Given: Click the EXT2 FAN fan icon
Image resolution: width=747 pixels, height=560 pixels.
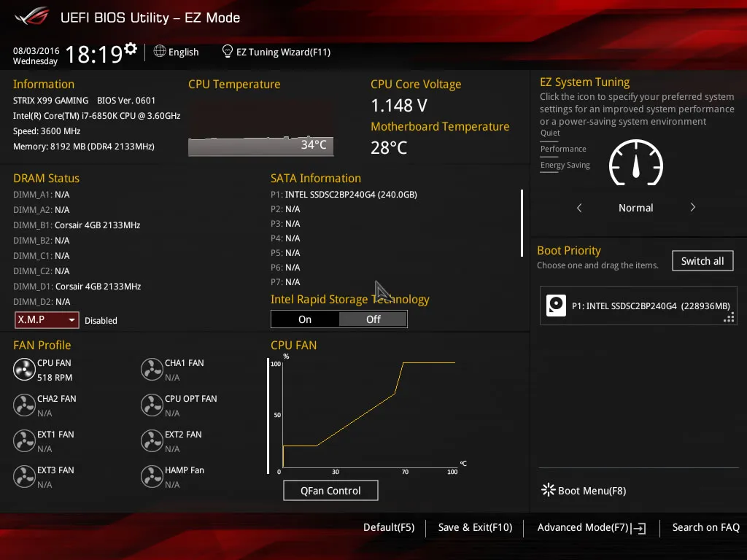Looking at the screenshot, I should (152, 441).
